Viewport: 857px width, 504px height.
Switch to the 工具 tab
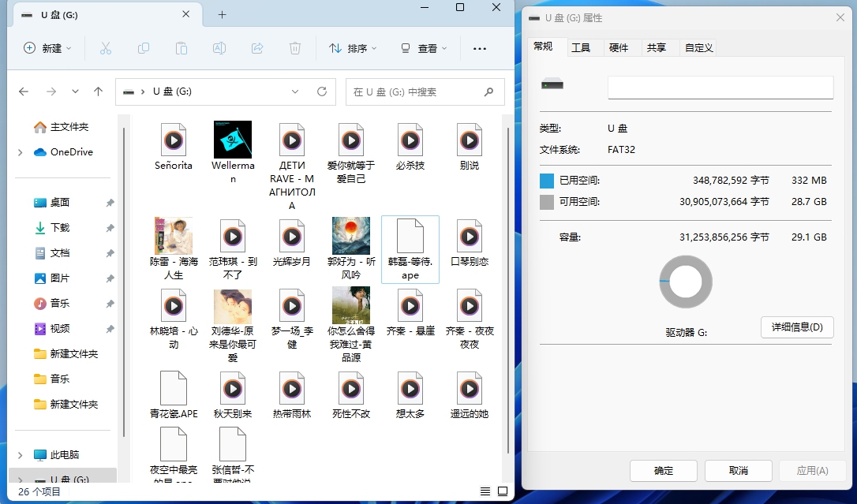point(582,47)
